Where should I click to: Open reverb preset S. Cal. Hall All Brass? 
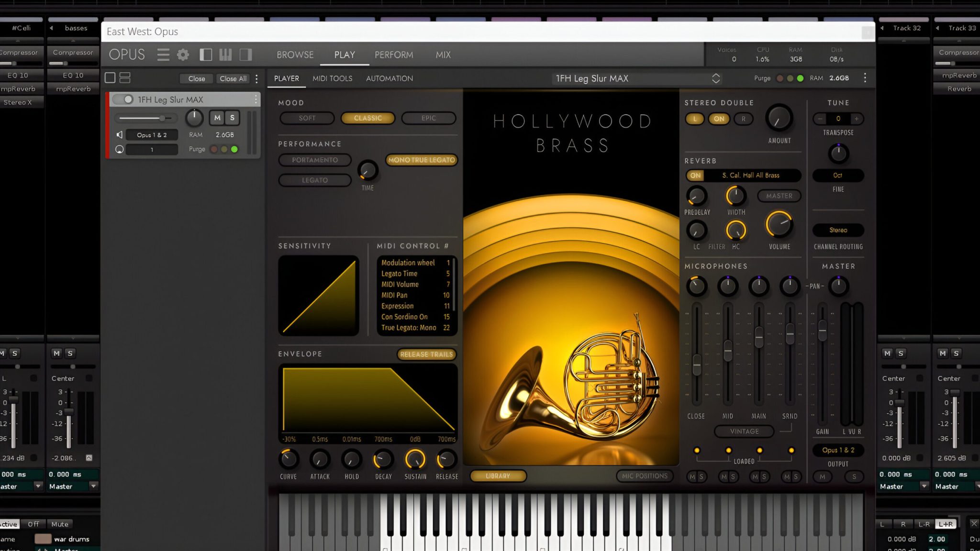[751, 176]
